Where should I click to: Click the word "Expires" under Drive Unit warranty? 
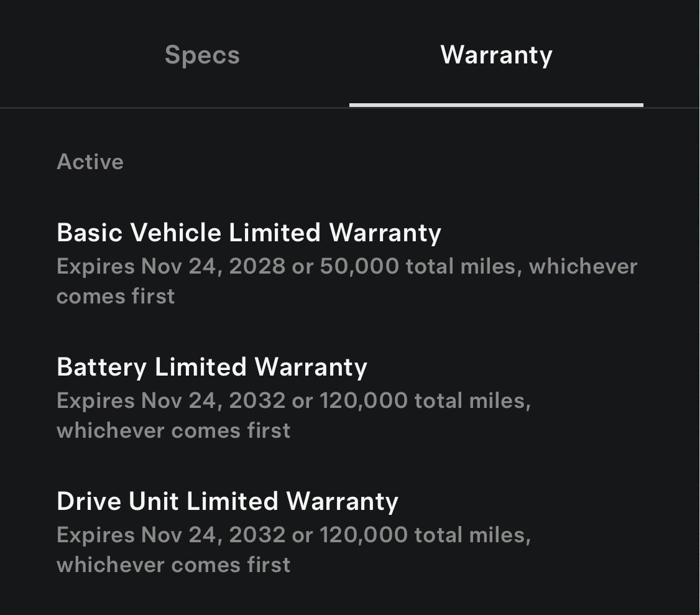coord(95,535)
